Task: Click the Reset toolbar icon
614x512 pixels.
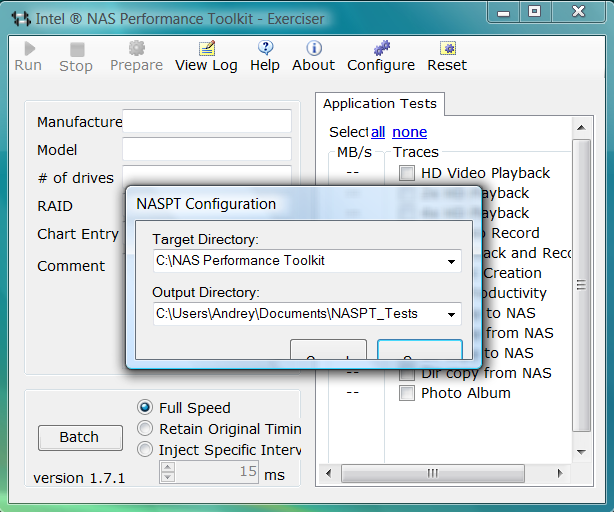Action: click(x=447, y=48)
